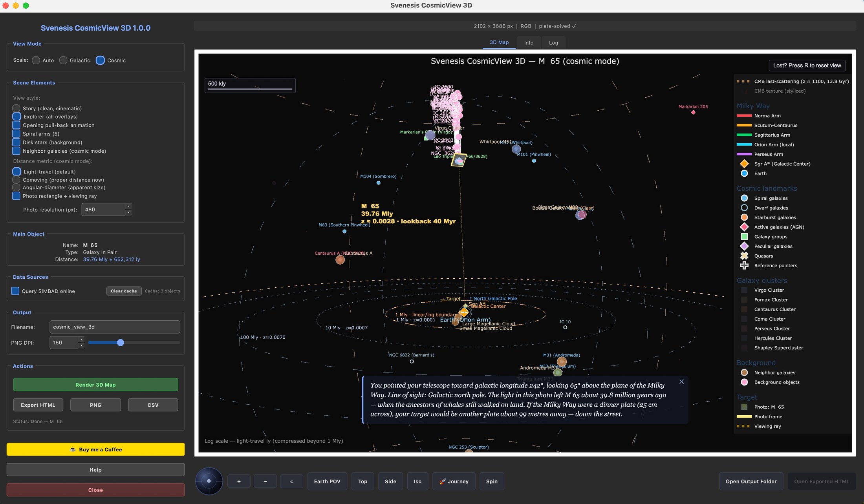Click the Filename input field

(x=115, y=327)
